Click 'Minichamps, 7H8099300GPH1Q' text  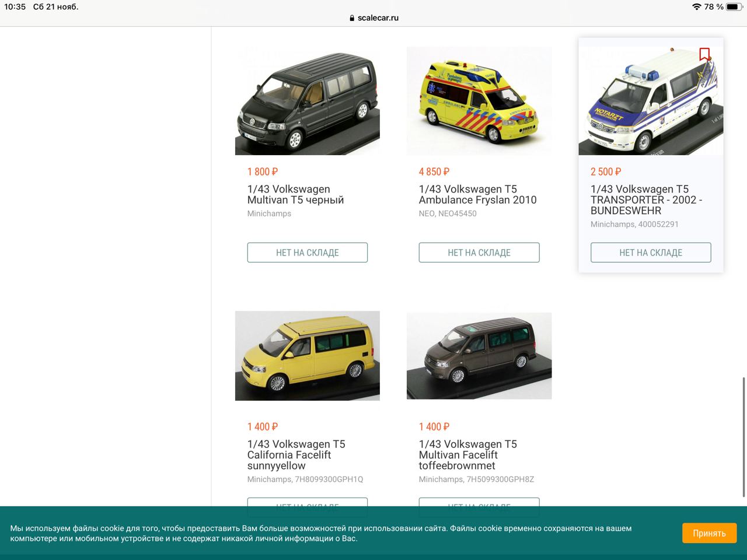click(305, 480)
